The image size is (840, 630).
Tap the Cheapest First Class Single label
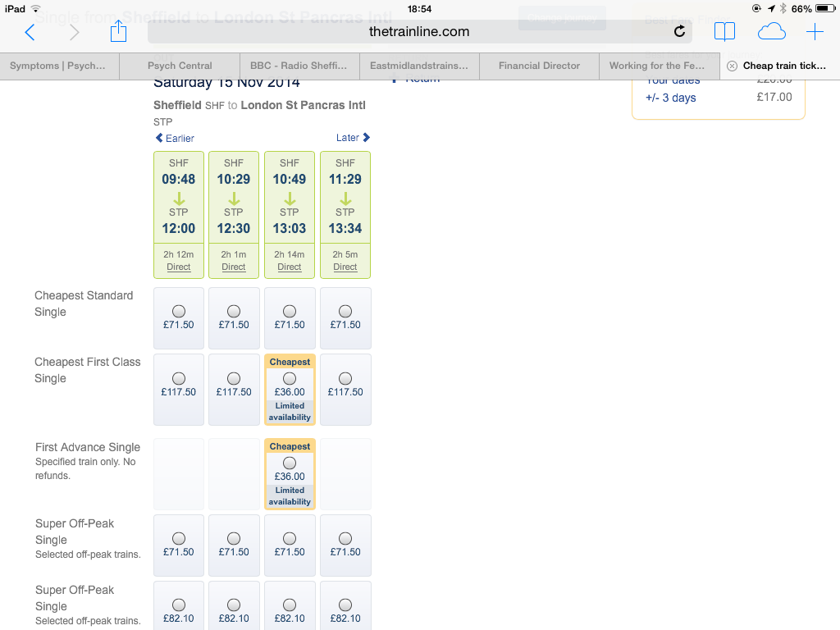pos(87,370)
